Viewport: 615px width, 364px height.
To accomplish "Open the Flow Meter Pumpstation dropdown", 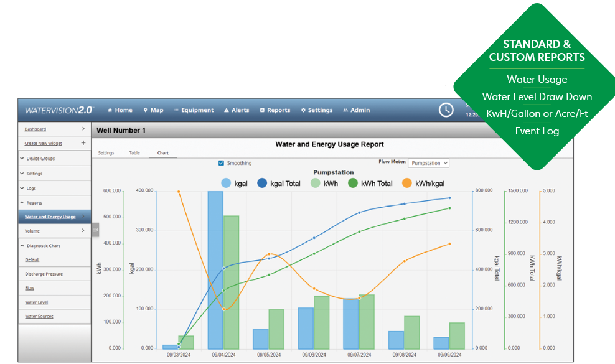I will [429, 163].
